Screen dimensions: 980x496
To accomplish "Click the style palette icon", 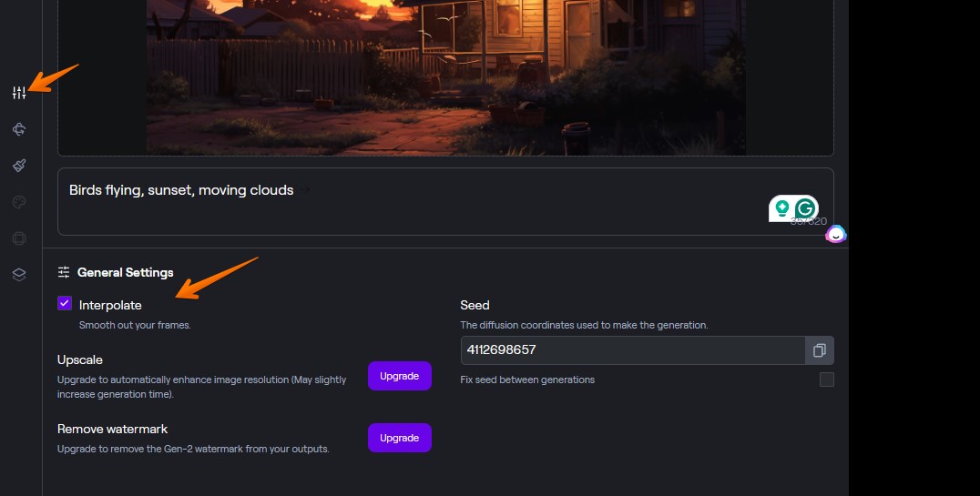I will (19, 202).
